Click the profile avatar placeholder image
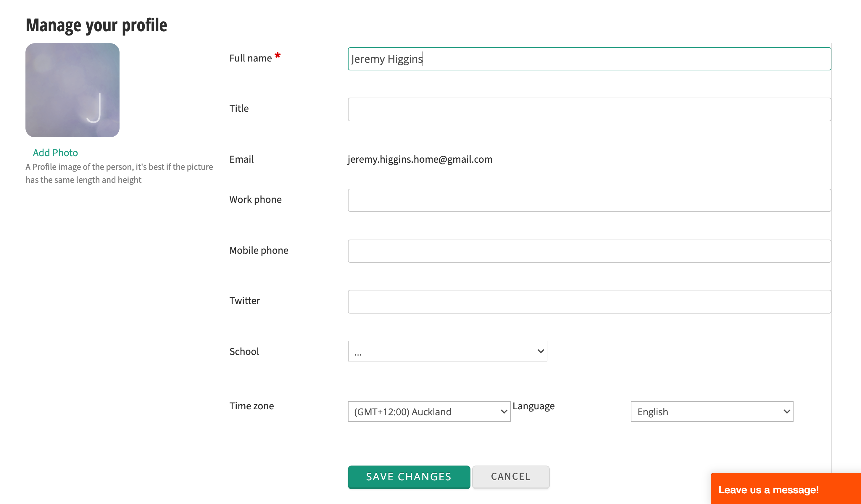 72,90
